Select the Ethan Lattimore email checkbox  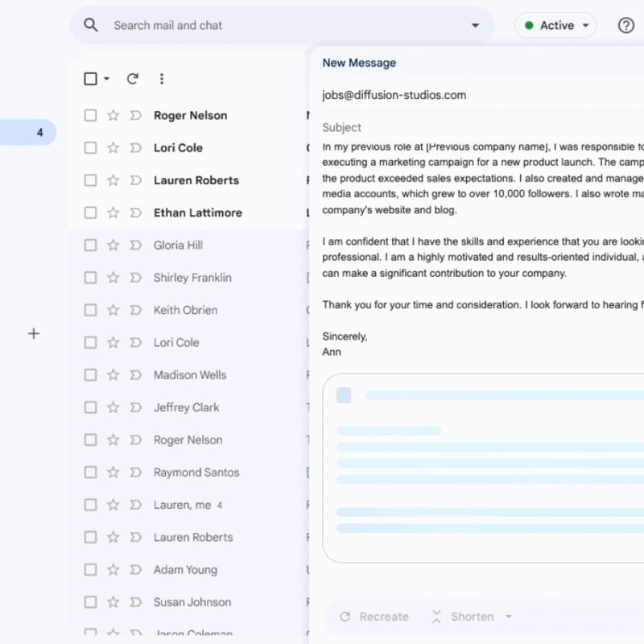pos(90,213)
